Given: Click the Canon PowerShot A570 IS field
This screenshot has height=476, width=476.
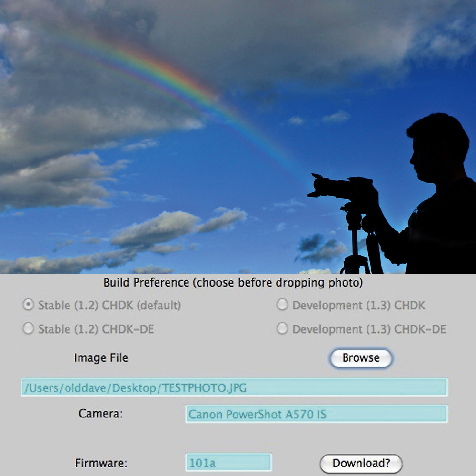Looking at the screenshot, I should click(317, 414).
